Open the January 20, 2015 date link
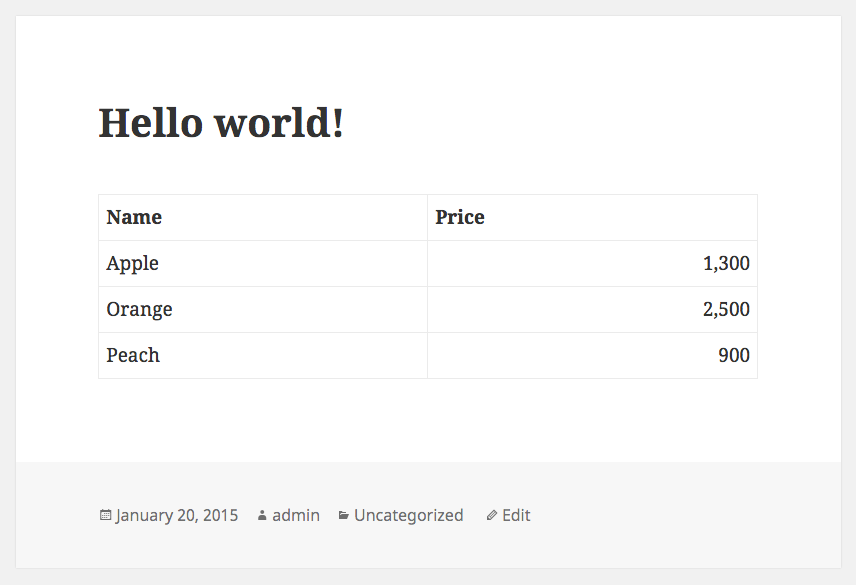The height and width of the screenshot is (585, 856). coord(177,515)
